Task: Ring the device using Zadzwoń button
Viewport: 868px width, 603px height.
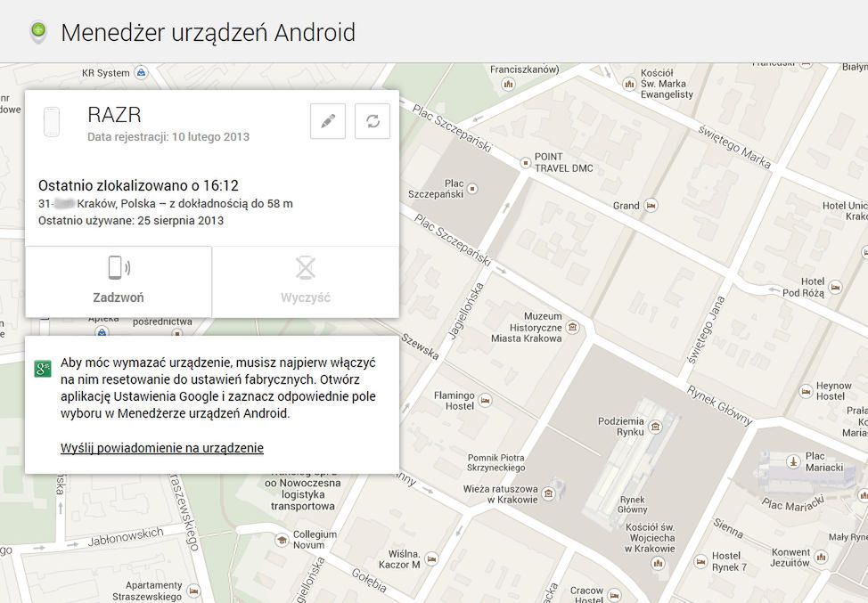Action: (119, 281)
